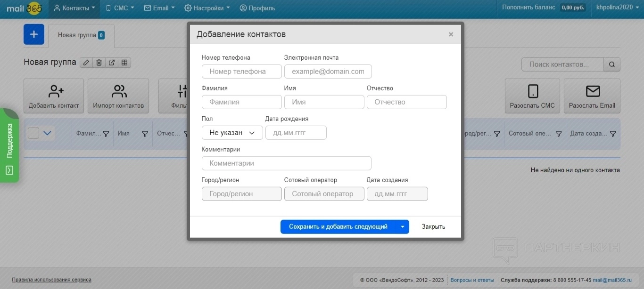This screenshot has width=644, height=289.
Task: Click the filter icon in Имя column
Action: 145,134
